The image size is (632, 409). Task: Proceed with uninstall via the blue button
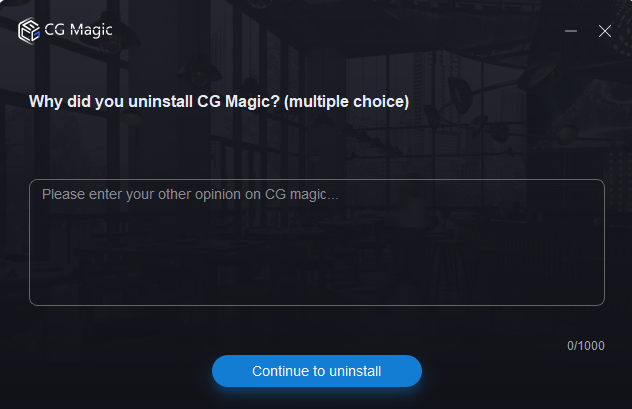[317, 371]
